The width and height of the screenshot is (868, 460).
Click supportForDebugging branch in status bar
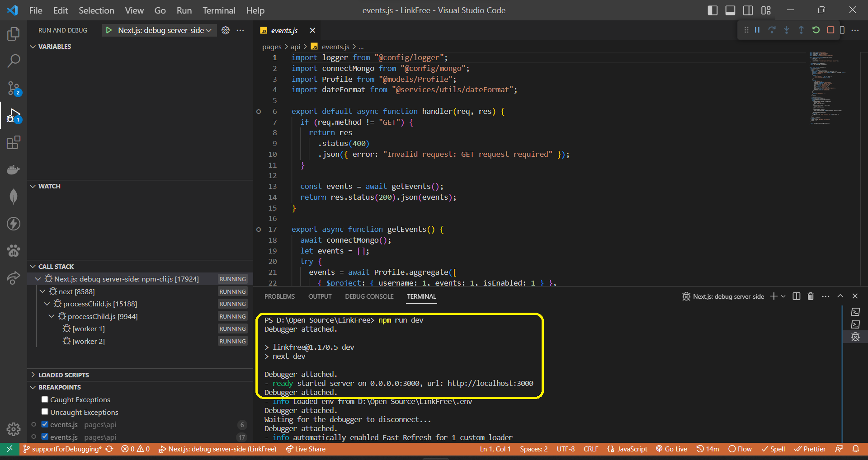(x=62, y=449)
